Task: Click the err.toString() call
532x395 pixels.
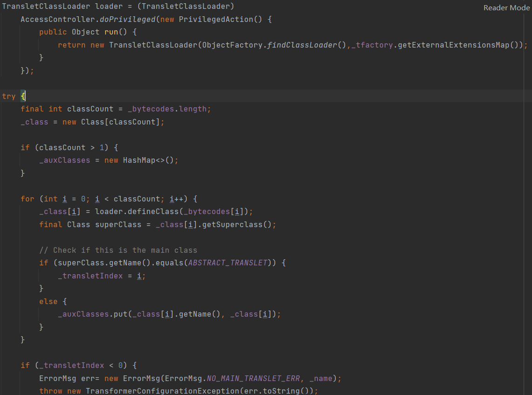Action: [288, 391]
